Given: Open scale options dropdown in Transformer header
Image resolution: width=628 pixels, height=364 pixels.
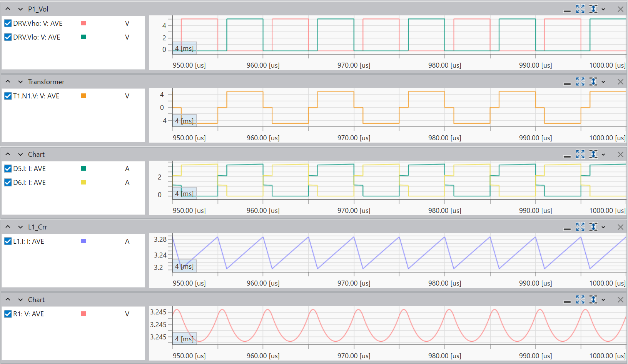Looking at the screenshot, I should (x=603, y=82).
